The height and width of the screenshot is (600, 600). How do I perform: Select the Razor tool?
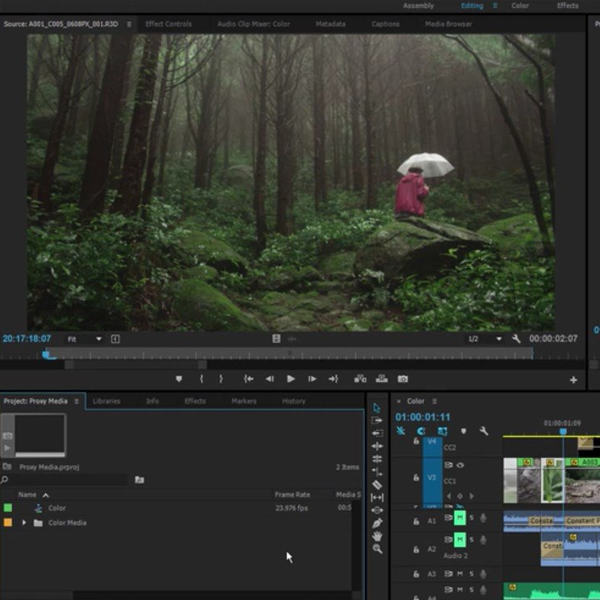click(377, 484)
